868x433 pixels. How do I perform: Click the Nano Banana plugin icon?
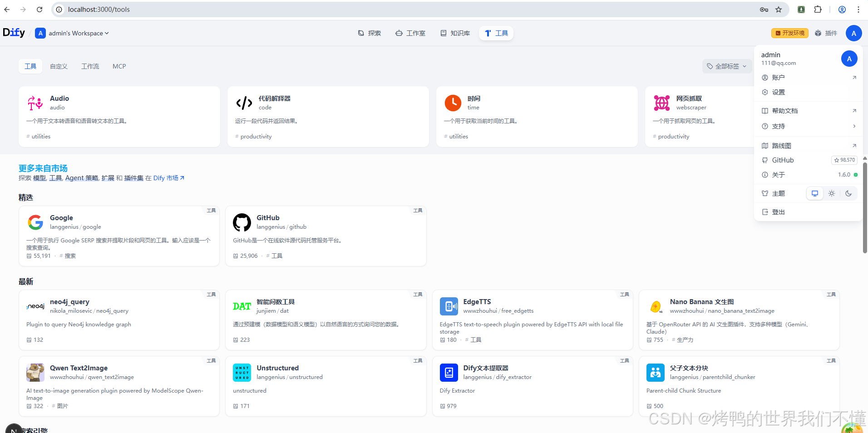(656, 306)
